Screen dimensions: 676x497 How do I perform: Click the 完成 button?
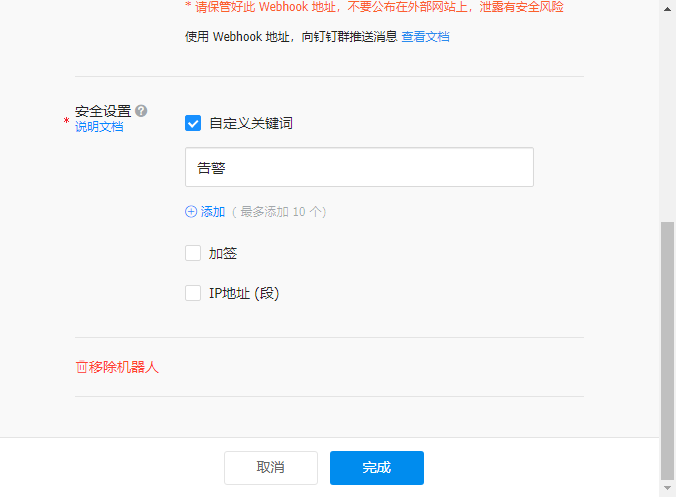377,468
